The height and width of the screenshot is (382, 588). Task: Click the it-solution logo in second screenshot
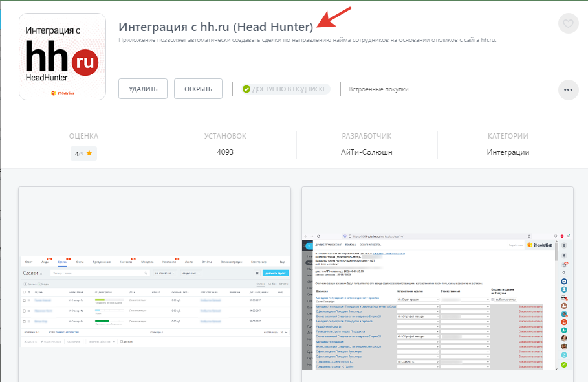point(538,245)
